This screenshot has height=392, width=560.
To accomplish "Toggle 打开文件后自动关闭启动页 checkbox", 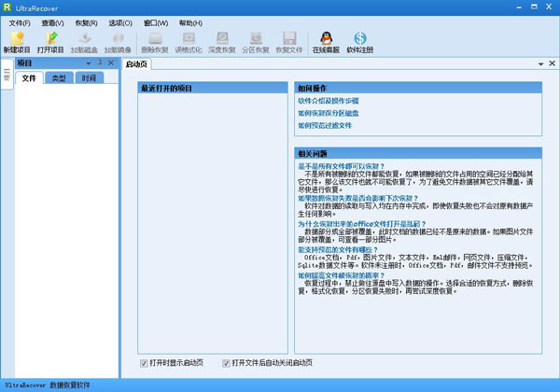I will (227, 362).
